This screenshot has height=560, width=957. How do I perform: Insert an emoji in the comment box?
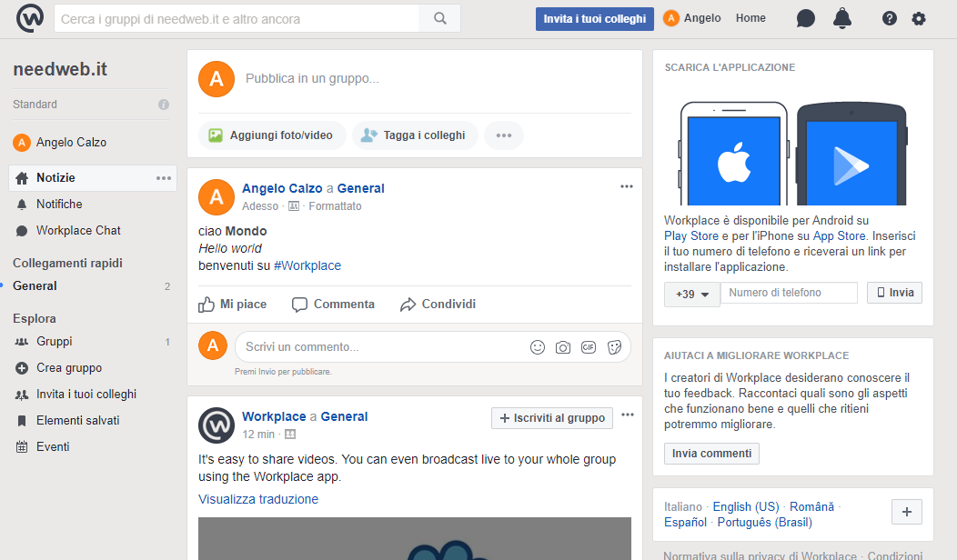pyautogui.click(x=537, y=347)
